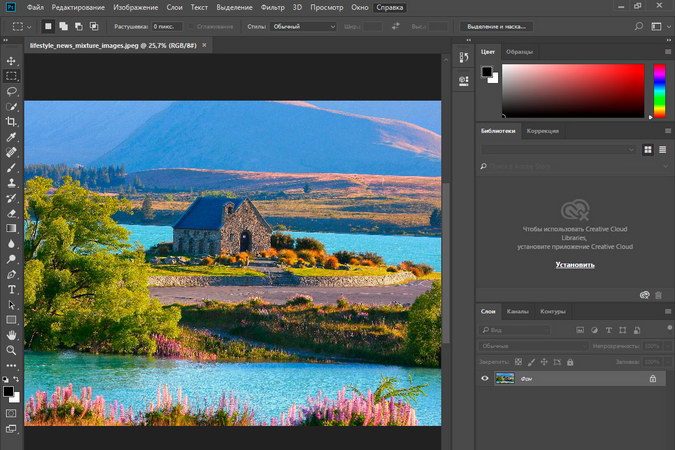Image resolution: width=675 pixels, height=450 pixels.
Task: Select the Zoom tool
Action: (x=11, y=350)
